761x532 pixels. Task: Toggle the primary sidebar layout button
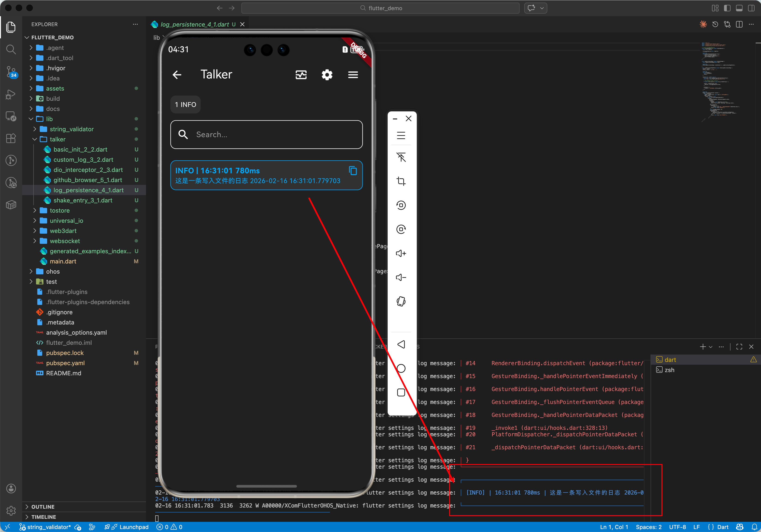[x=727, y=8]
